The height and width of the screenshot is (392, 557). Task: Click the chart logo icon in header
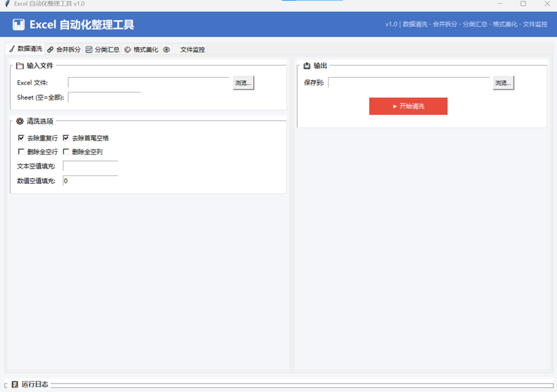tap(19, 24)
